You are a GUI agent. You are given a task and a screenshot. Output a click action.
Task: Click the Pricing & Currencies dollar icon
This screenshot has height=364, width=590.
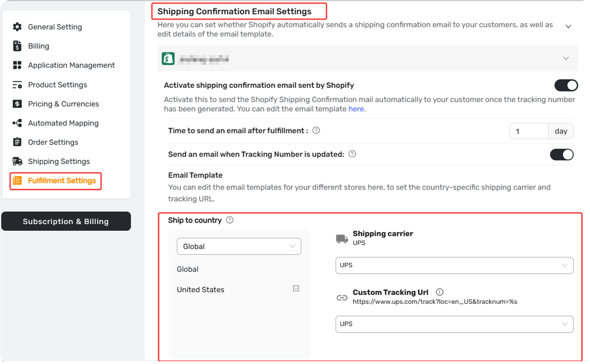tap(17, 104)
